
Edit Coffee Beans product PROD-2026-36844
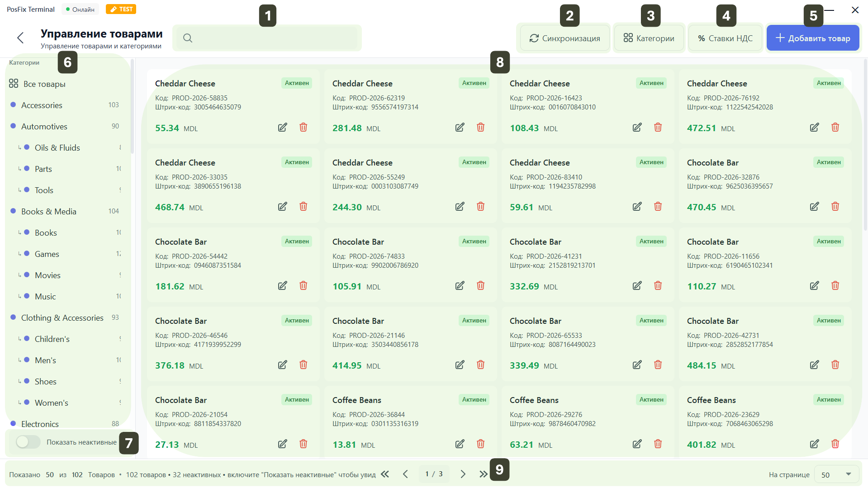[x=460, y=444]
